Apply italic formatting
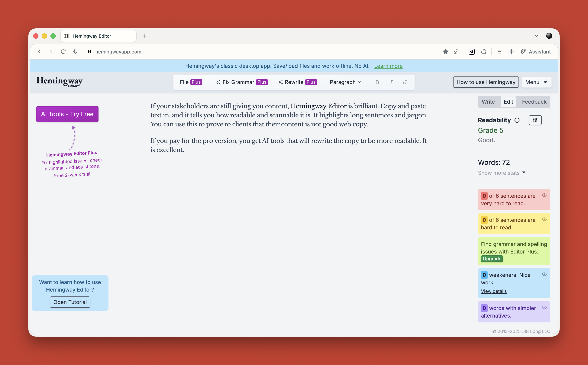This screenshot has height=365, width=588. [x=391, y=82]
